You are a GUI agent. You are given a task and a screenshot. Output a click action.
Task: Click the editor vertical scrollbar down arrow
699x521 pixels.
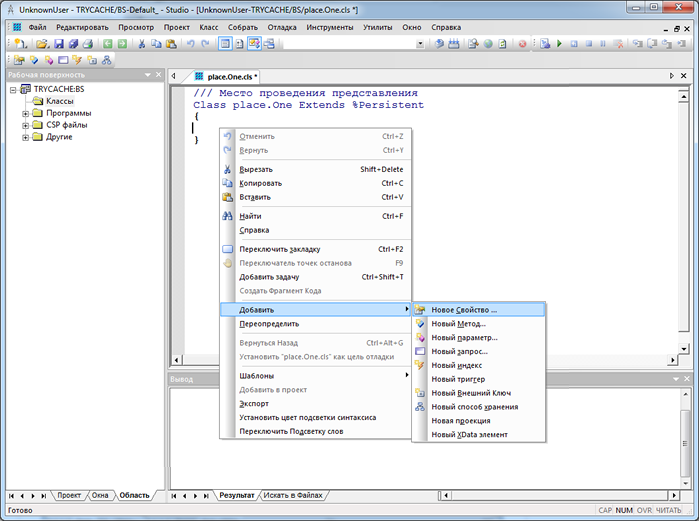click(683, 349)
